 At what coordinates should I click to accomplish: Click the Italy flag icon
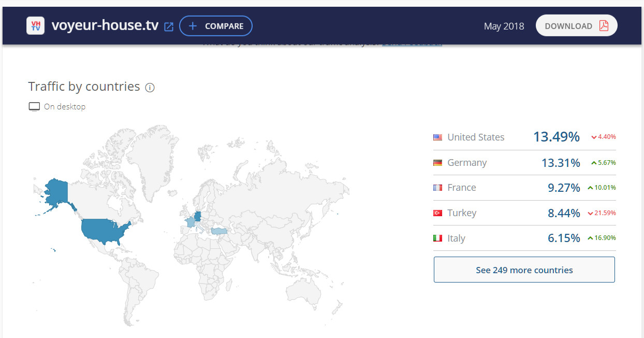tap(437, 238)
